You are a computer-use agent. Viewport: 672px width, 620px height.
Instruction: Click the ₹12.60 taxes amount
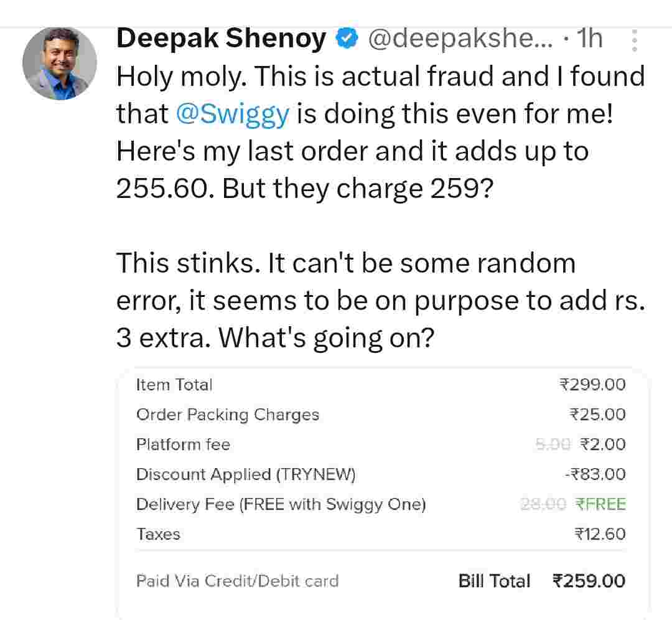(600, 534)
